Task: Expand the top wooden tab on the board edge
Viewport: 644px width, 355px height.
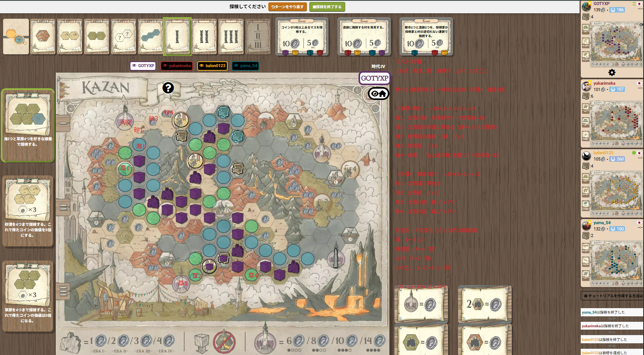Action: (x=63, y=123)
